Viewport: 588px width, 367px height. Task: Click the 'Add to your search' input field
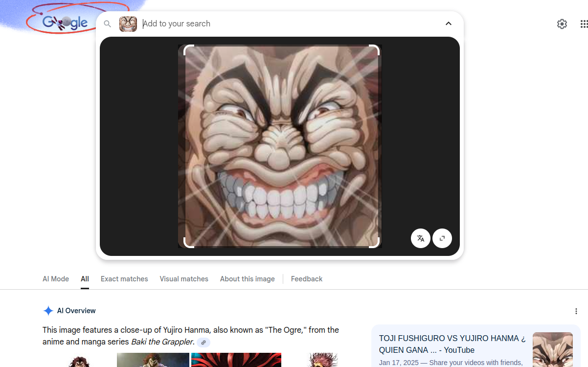point(289,23)
